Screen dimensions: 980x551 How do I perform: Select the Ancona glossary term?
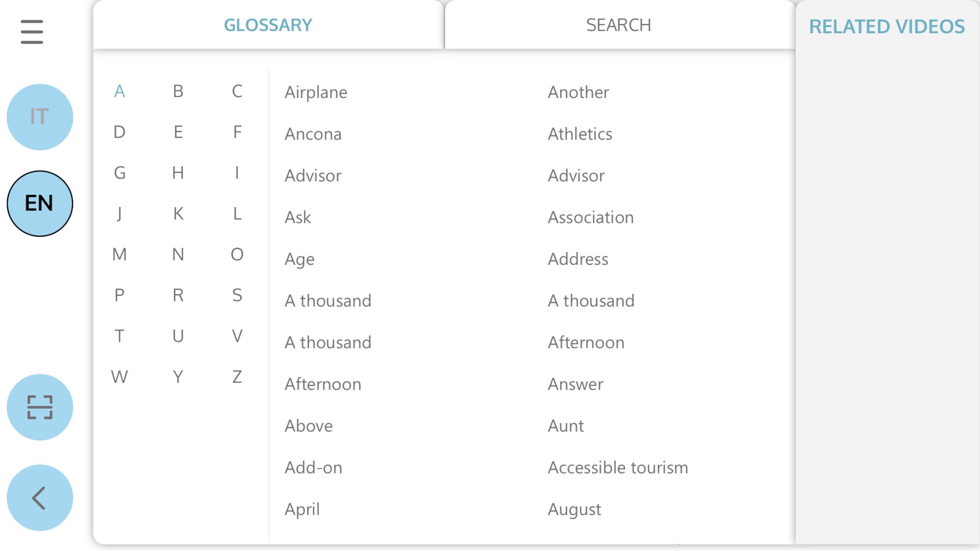pos(313,134)
